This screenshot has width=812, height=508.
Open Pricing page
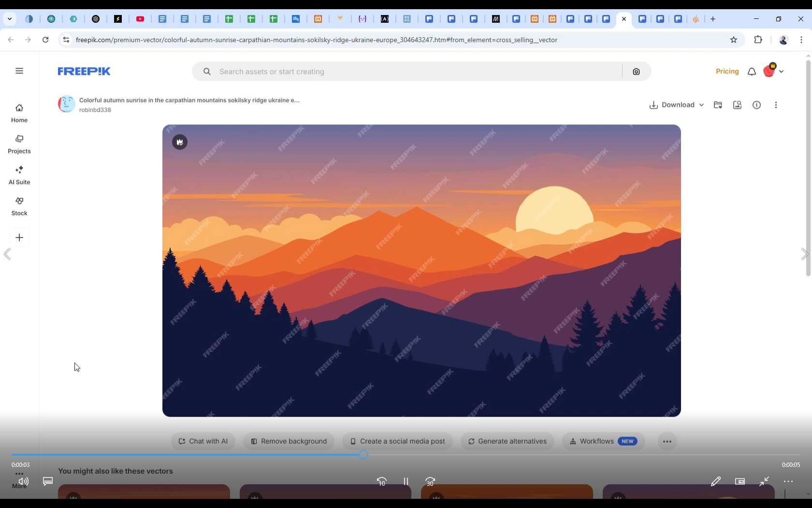point(727,71)
